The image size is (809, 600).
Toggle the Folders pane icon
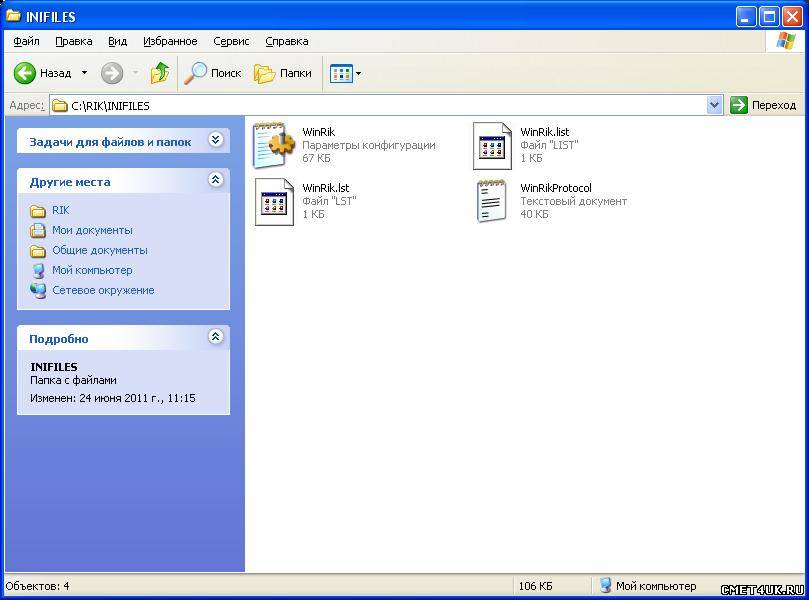coord(265,74)
